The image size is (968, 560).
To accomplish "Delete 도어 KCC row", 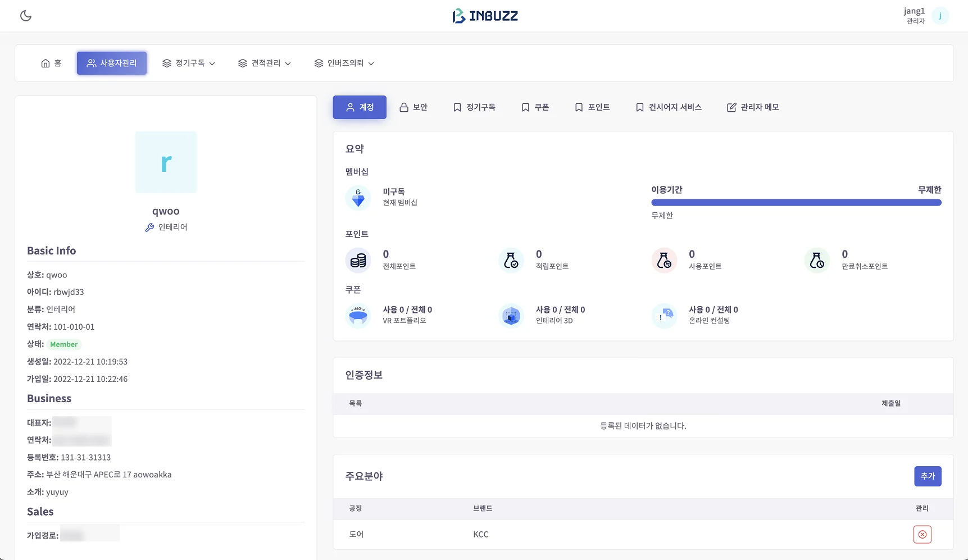I will pos(922,534).
